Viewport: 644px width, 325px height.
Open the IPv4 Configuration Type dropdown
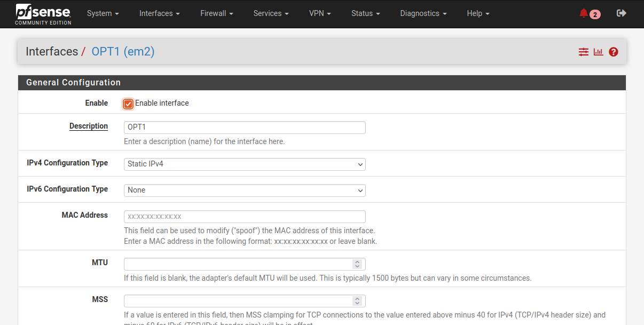click(245, 164)
